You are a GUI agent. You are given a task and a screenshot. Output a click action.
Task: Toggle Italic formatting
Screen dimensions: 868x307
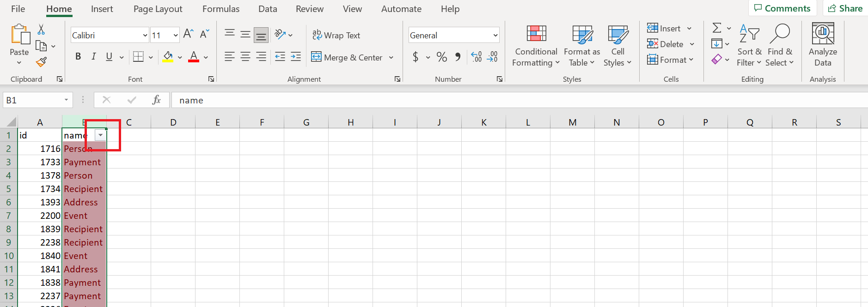click(x=93, y=57)
